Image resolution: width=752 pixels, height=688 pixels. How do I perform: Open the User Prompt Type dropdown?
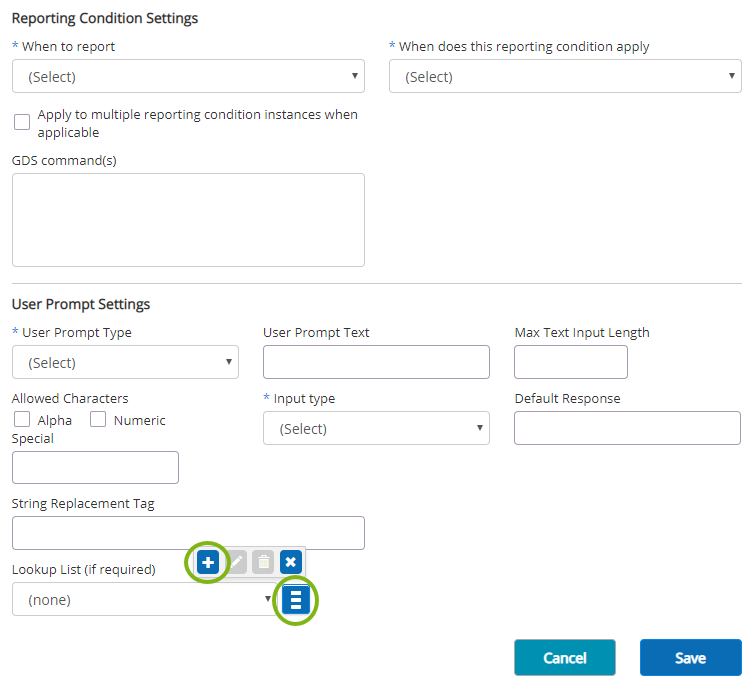tap(125, 362)
